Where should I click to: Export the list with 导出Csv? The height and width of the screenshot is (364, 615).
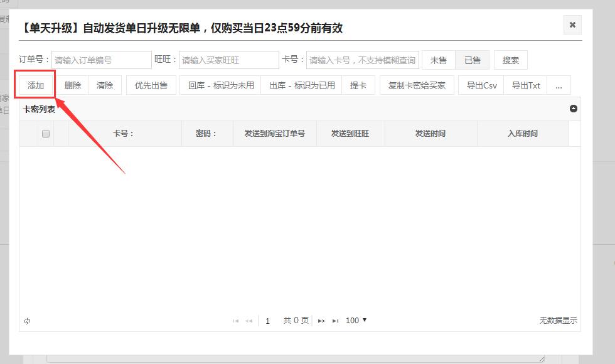(x=481, y=85)
